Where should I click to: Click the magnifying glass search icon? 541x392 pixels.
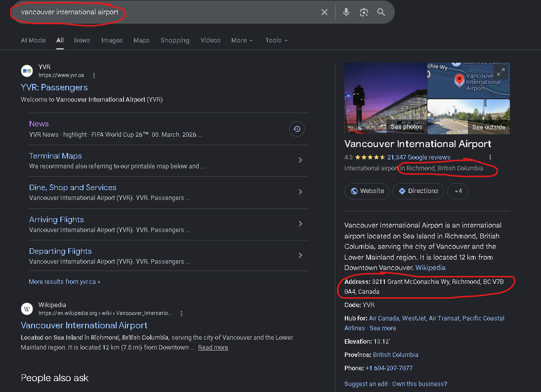[x=381, y=12]
